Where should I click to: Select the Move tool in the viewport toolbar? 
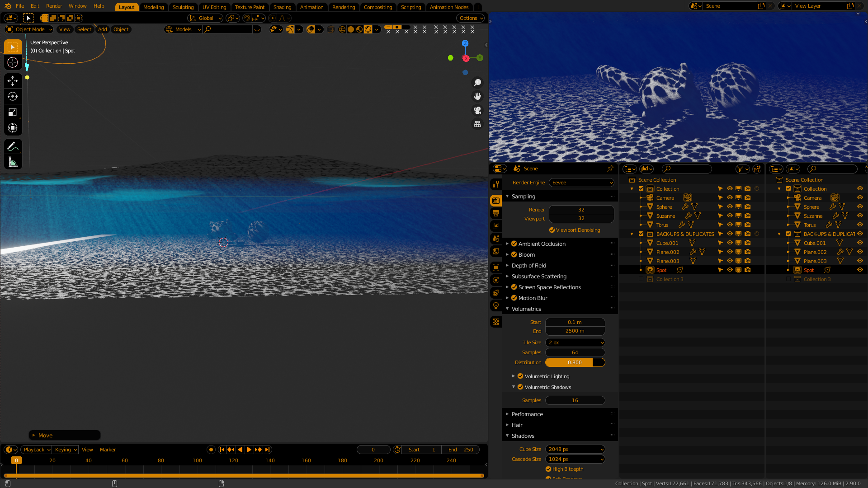point(13,81)
